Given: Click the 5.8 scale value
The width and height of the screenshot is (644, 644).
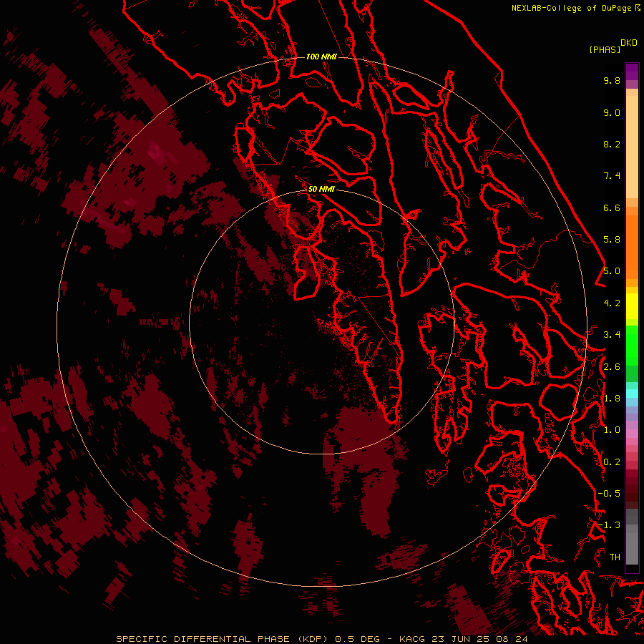Looking at the screenshot, I should pos(612,239).
